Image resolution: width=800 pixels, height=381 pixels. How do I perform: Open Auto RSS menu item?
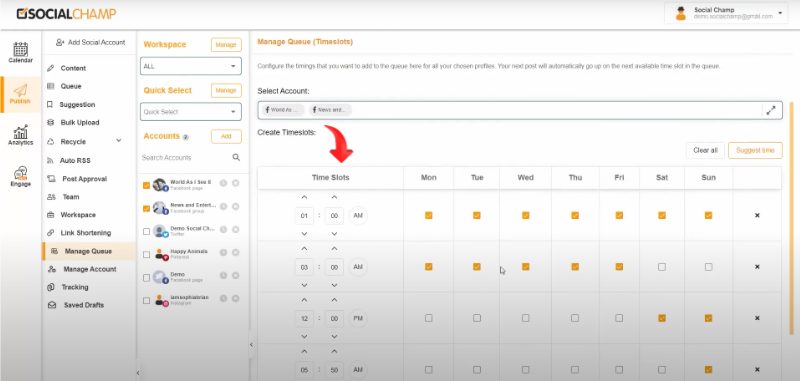point(75,160)
